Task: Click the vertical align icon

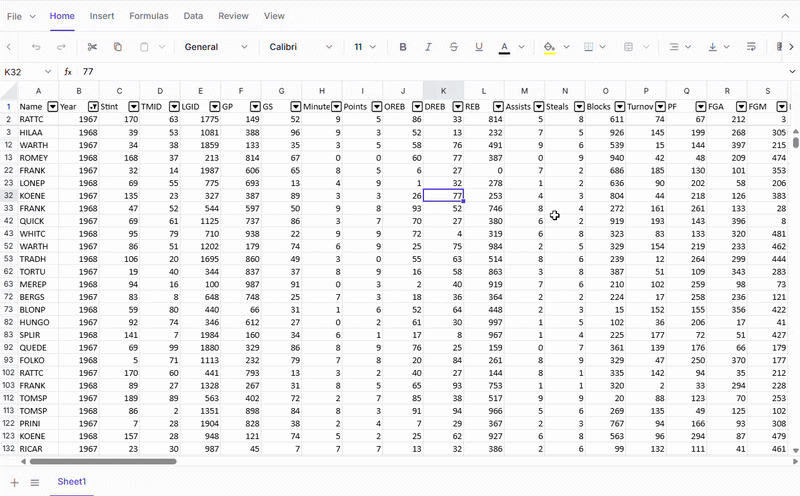Action: pos(713,47)
